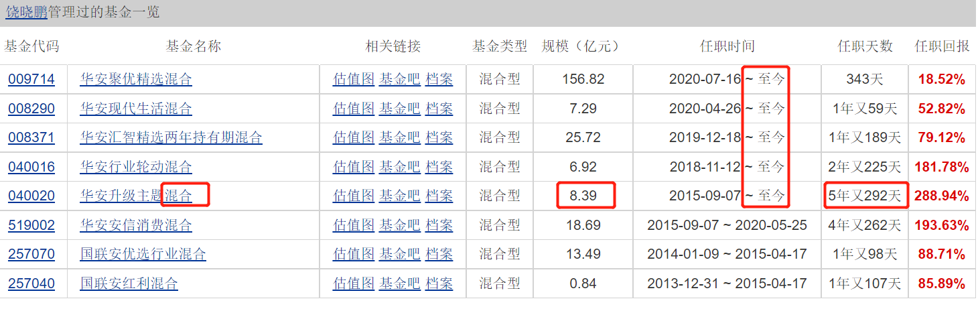Click the 任职回报 column header
Screen dimensions: 980x311
942,46
